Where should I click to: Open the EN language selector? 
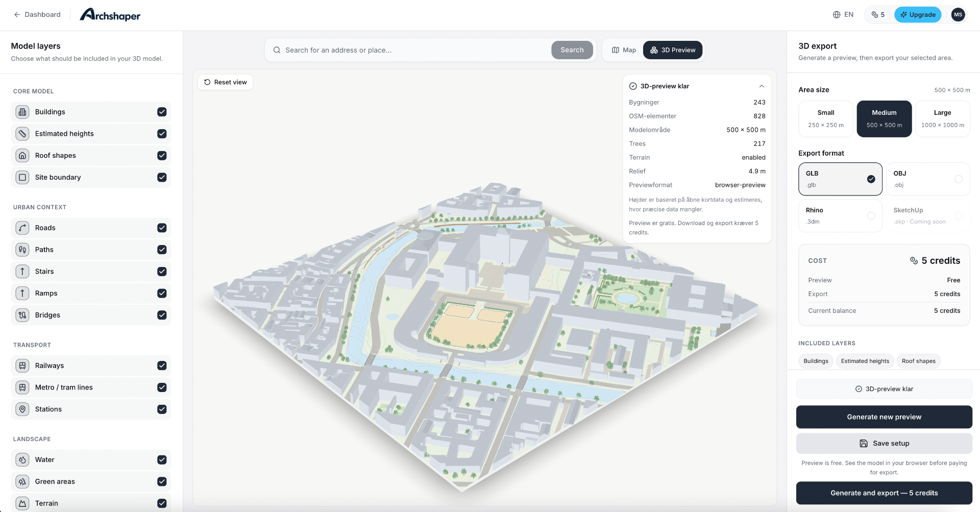pyautogui.click(x=843, y=15)
